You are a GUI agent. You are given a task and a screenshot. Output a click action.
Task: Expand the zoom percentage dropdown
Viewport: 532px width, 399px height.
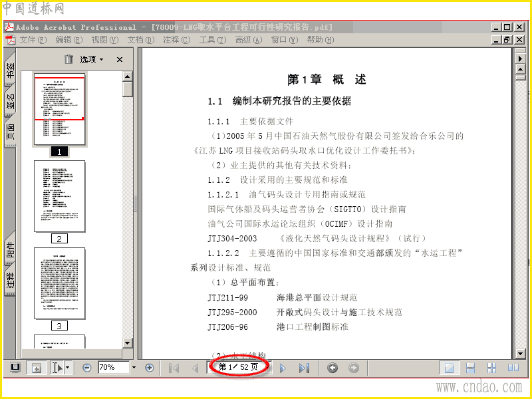(x=134, y=368)
